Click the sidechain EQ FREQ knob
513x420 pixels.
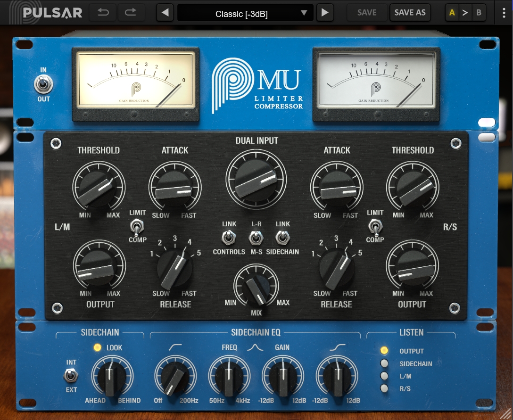coord(229,377)
